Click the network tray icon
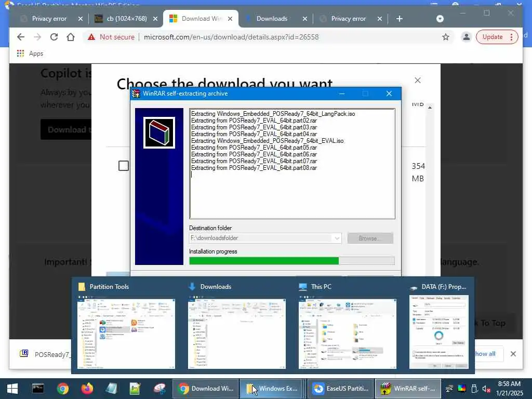 [449, 389]
